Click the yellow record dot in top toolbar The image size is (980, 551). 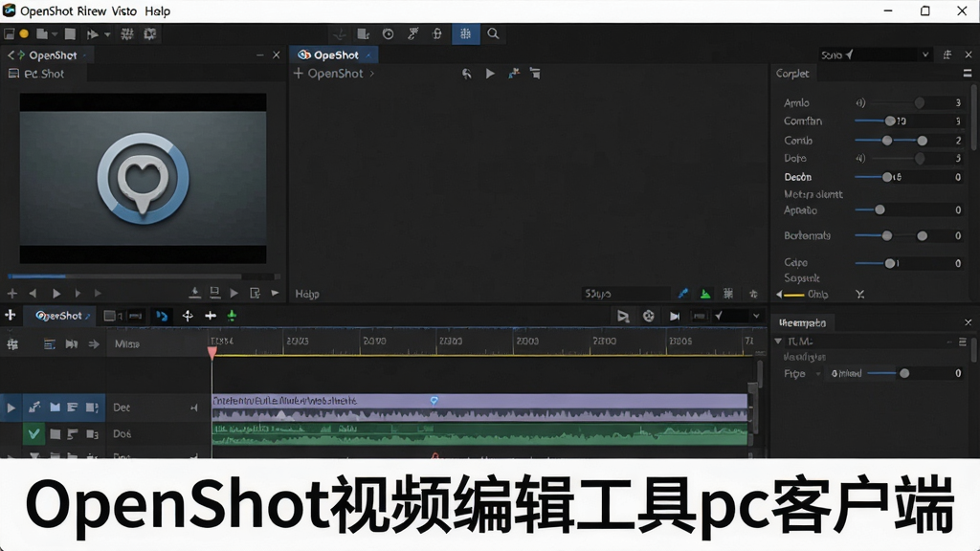click(x=24, y=33)
